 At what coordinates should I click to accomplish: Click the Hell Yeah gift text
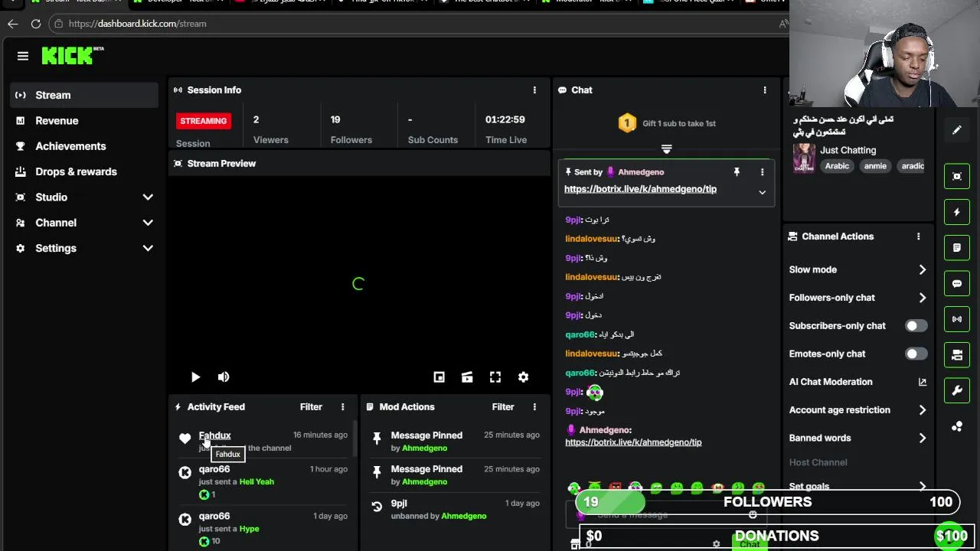click(256, 482)
